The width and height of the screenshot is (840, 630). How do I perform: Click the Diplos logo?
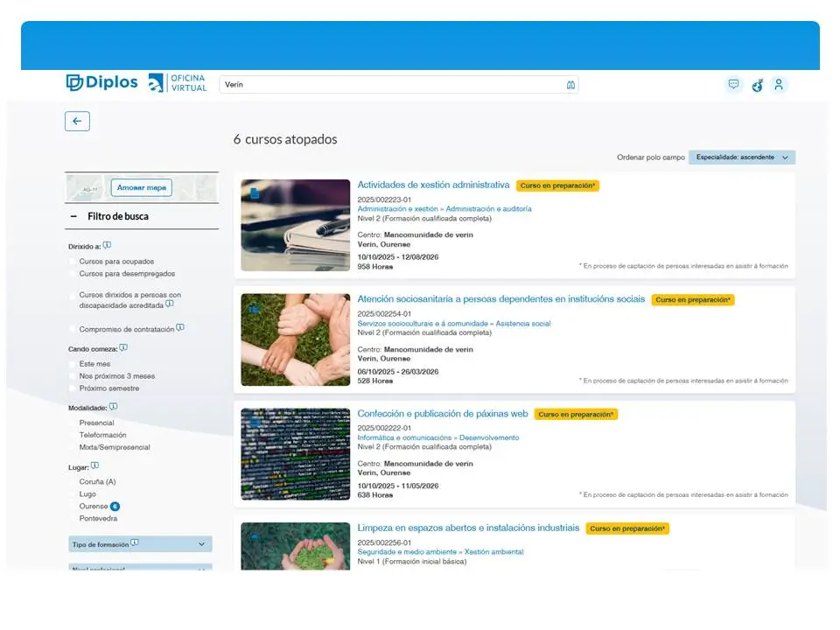101,82
